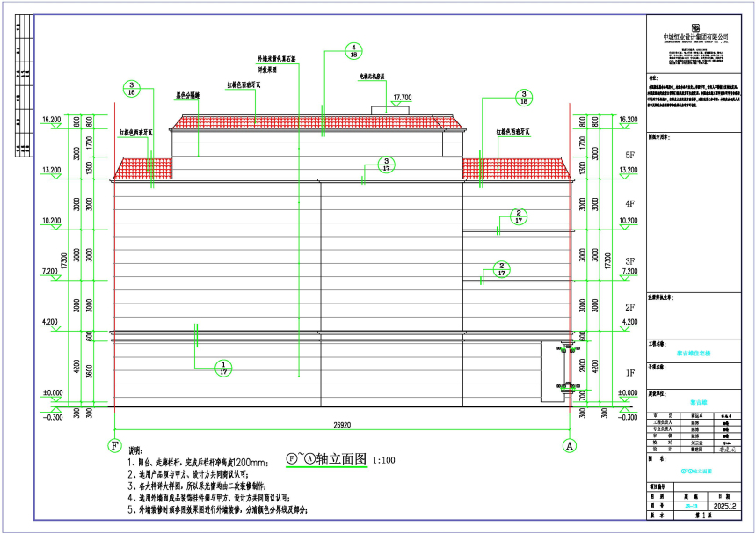Click the axis F grid bubble
The height and width of the screenshot is (534, 756).
(x=113, y=445)
